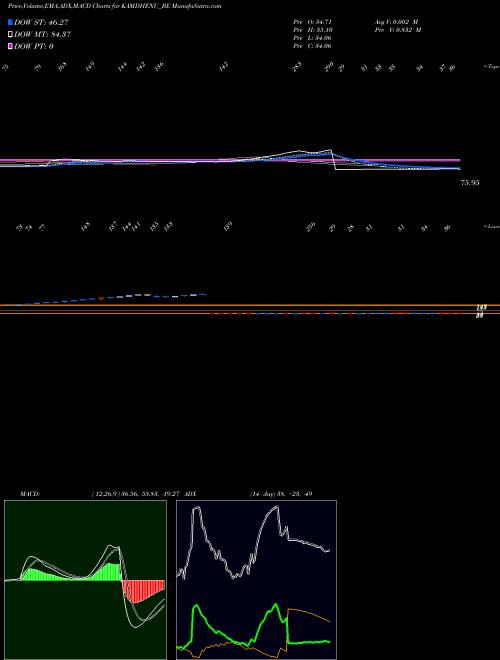Screen dimensions: 500x660
Task: Click the Pre L previous low value
Action: (x=313, y=38)
